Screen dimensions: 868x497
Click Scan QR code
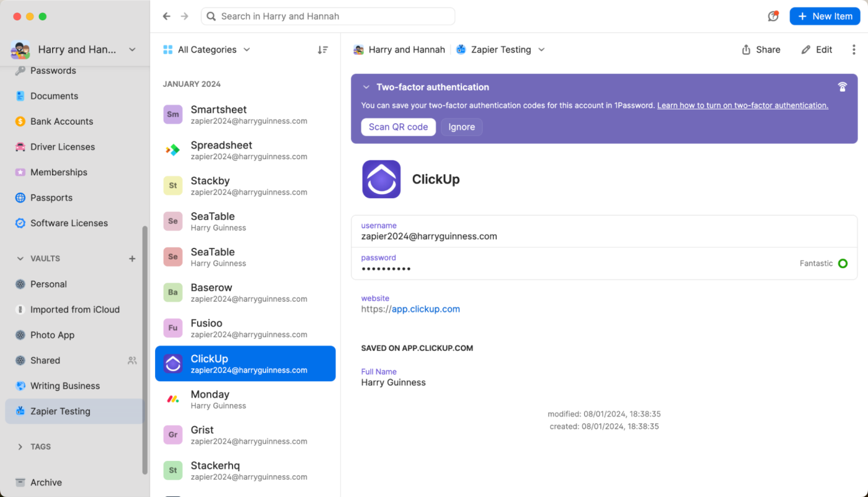coord(398,127)
